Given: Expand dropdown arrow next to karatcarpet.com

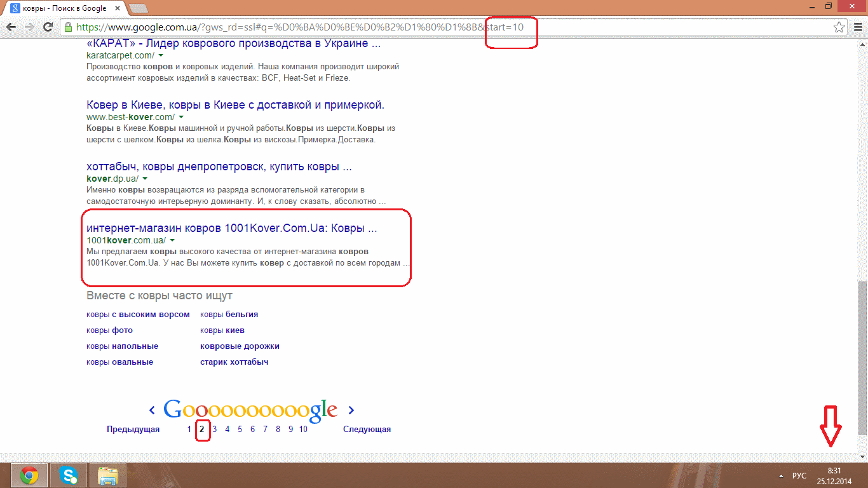Looking at the screenshot, I should (161, 55).
